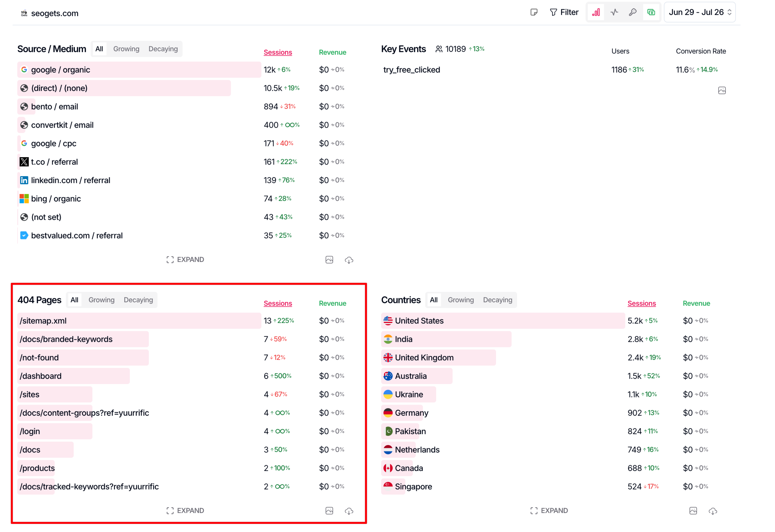
Task: Open the Jun 29 - Jul 26 date picker
Action: 700,12
